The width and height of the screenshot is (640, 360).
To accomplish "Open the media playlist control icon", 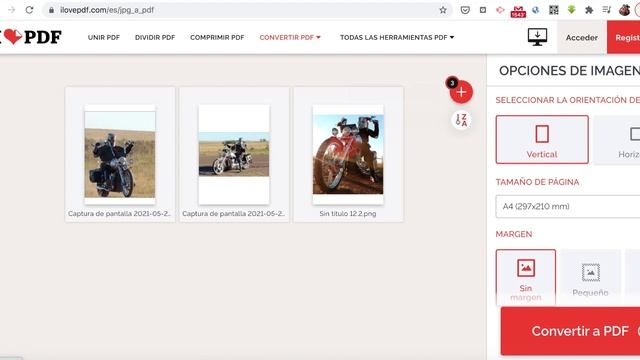I will (607, 10).
